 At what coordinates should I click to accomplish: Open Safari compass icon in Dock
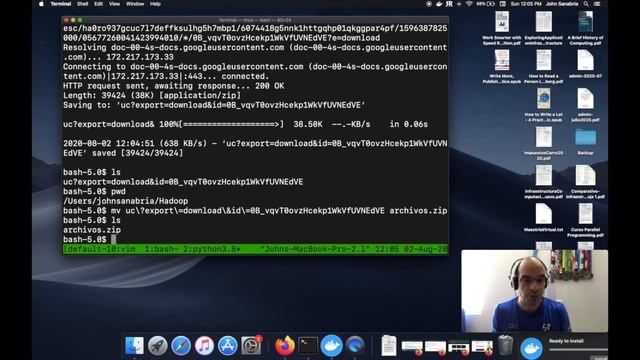[x=181, y=346]
